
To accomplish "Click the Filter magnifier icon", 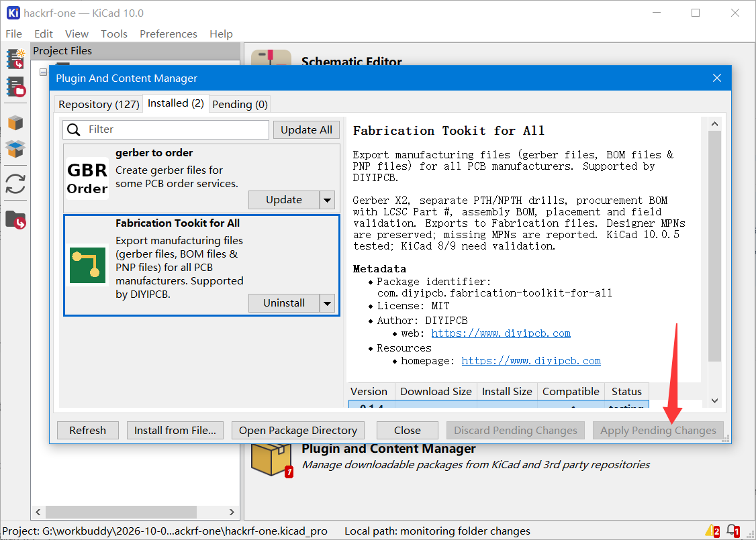I will coord(74,129).
